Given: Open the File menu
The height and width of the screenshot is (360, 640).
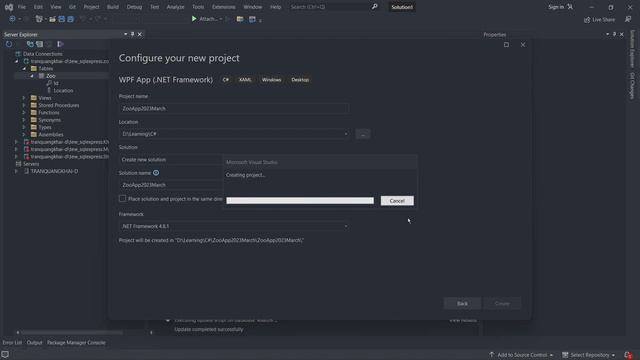Looking at the screenshot, I should [22, 7].
